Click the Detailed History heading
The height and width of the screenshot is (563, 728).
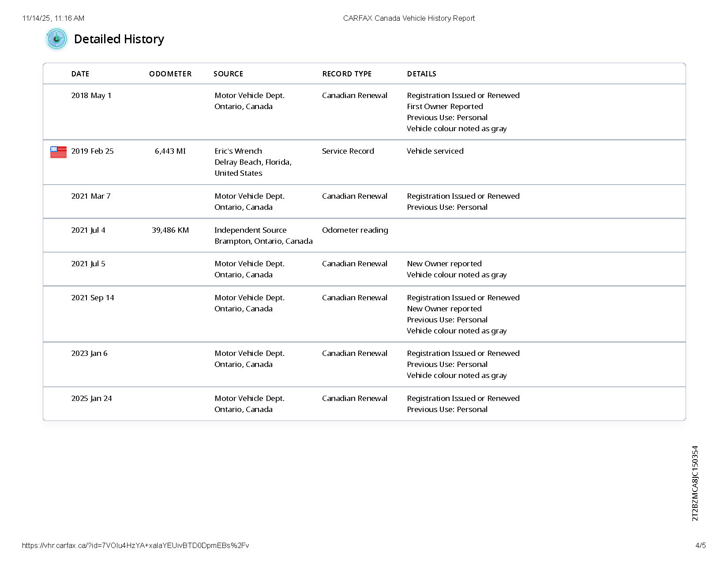pyautogui.click(x=119, y=39)
